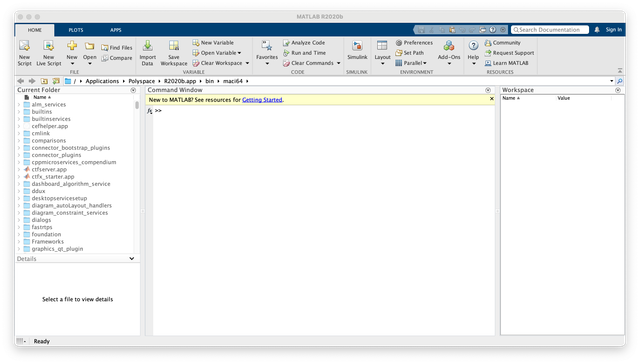Open the Layout menu icon
This screenshot has height=364, width=640.
pyautogui.click(x=382, y=45)
